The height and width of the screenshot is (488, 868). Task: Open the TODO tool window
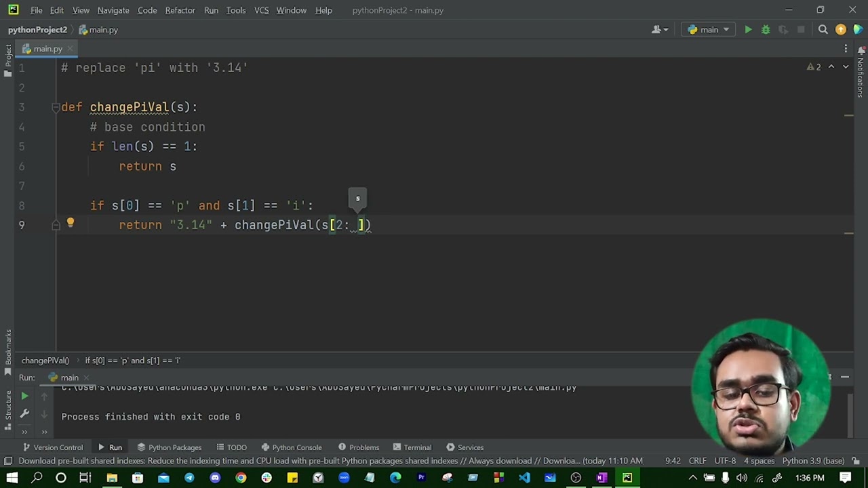pyautogui.click(x=231, y=447)
